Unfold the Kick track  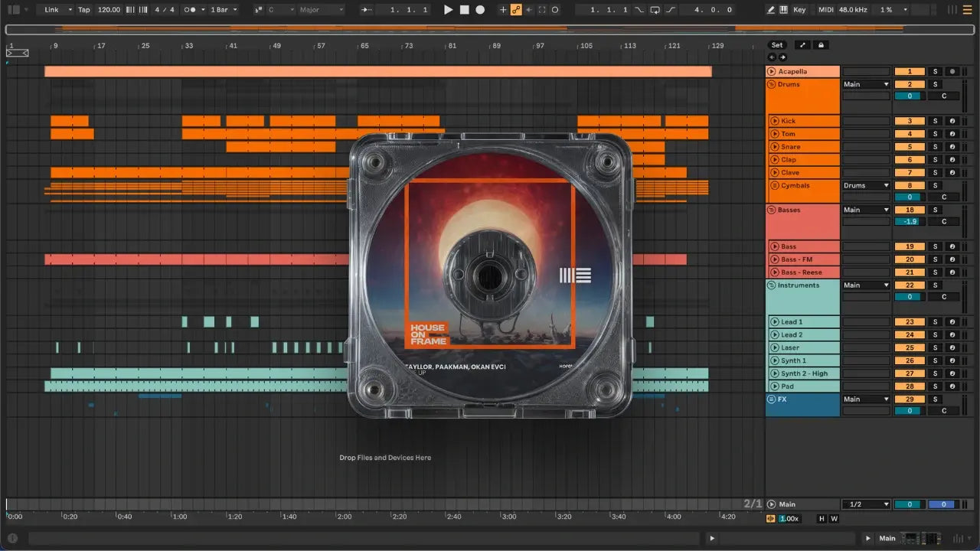point(775,121)
